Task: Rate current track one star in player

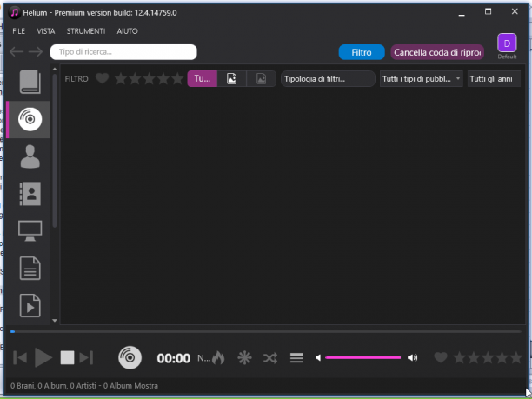Action: coord(460,357)
